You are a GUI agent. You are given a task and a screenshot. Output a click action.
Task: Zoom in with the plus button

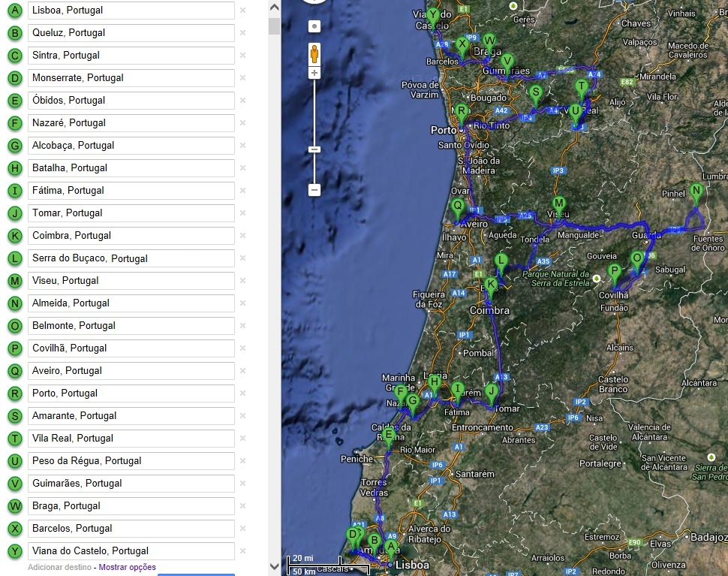point(314,73)
